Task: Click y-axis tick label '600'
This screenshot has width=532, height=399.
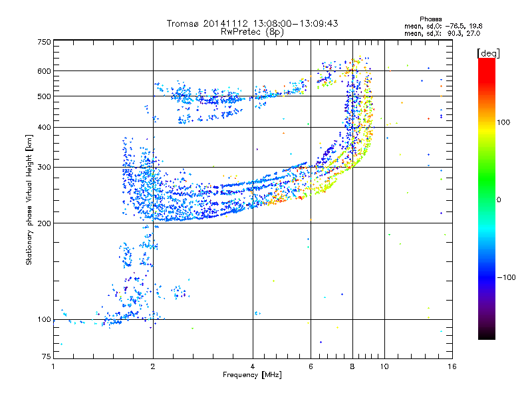Action: (x=44, y=71)
